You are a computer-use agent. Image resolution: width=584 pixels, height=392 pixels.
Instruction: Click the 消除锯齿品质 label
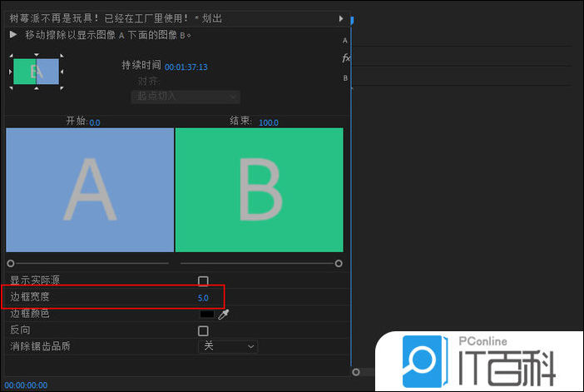pos(40,346)
